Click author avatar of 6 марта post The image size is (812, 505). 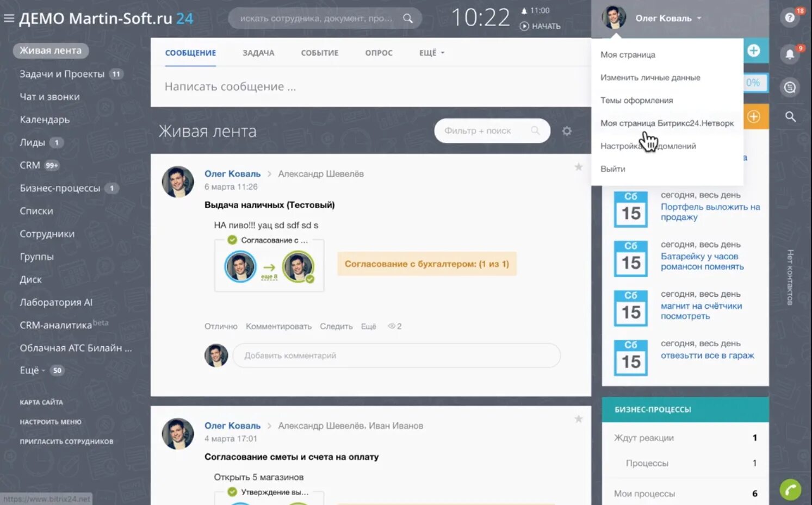tap(178, 182)
